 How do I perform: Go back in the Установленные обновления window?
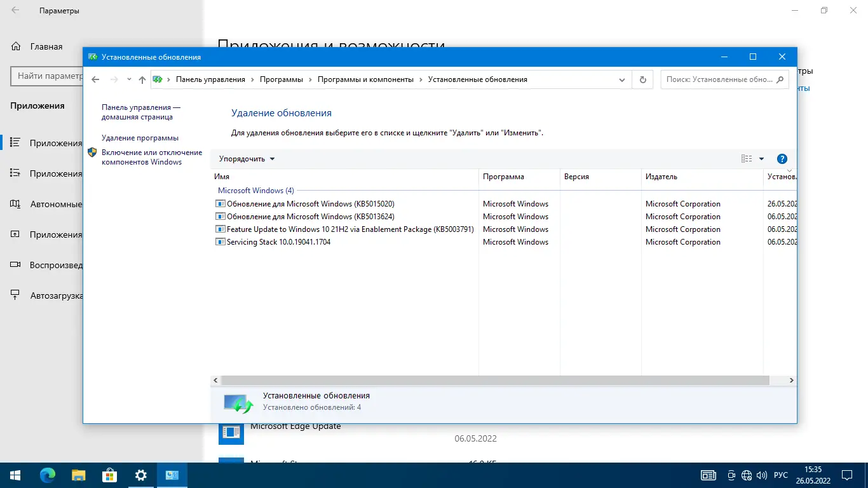pyautogui.click(x=95, y=79)
